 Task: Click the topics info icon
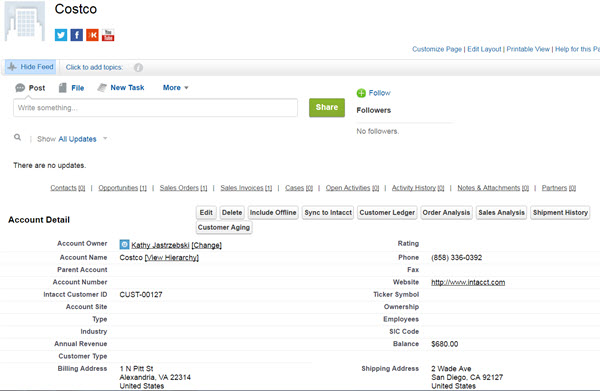(139, 67)
